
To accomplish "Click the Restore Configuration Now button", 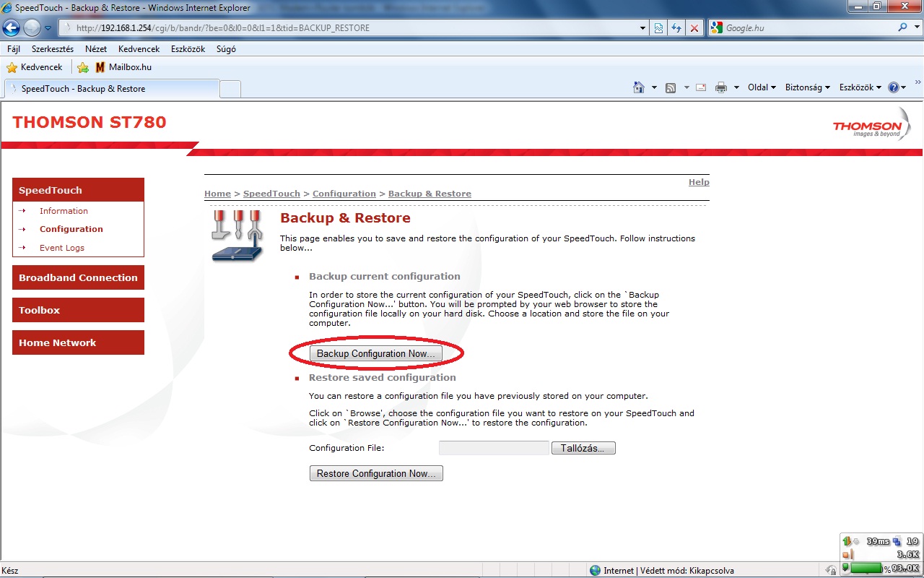I will (x=376, y=474).
